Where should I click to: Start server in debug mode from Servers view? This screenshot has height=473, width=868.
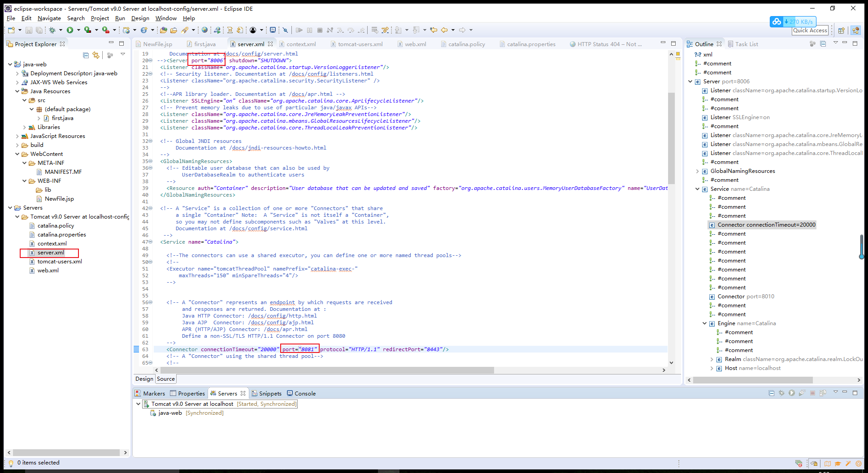tap(781, 393)
